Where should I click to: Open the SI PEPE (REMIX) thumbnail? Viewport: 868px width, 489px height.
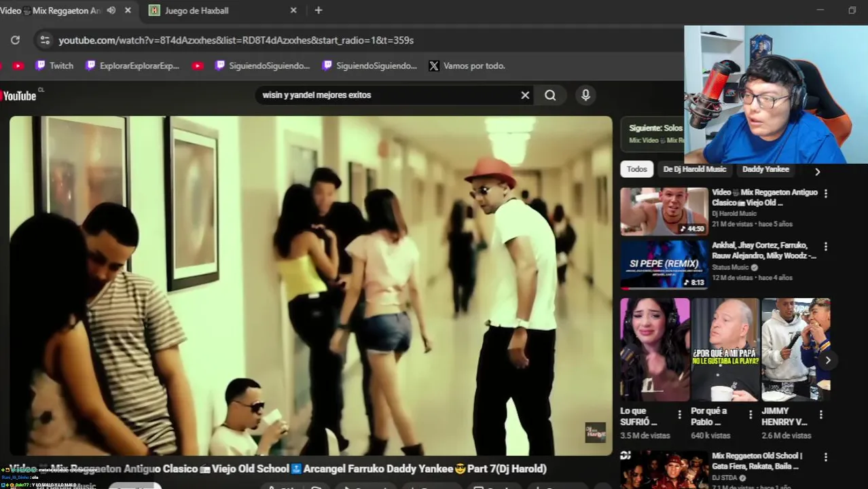pos(664,264)
